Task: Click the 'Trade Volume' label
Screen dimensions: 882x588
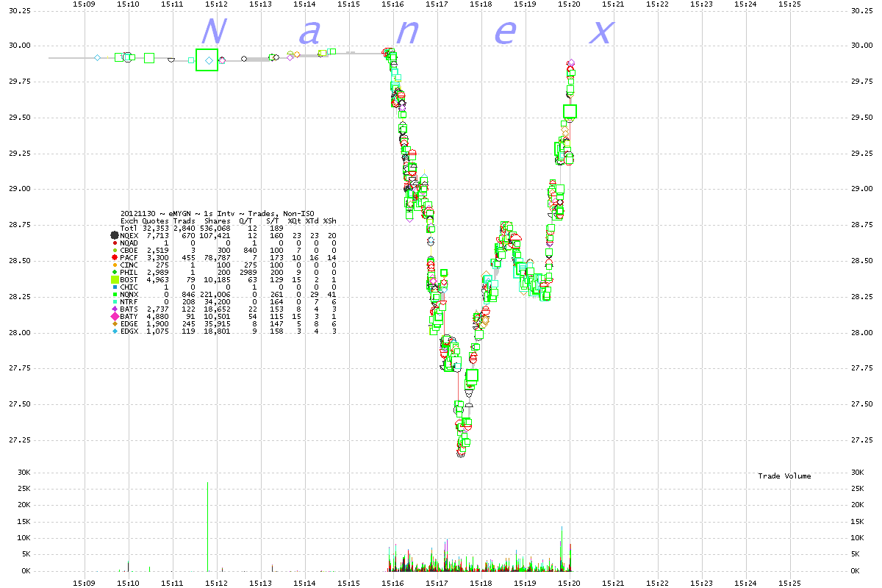Action: [x=784, y=476]
